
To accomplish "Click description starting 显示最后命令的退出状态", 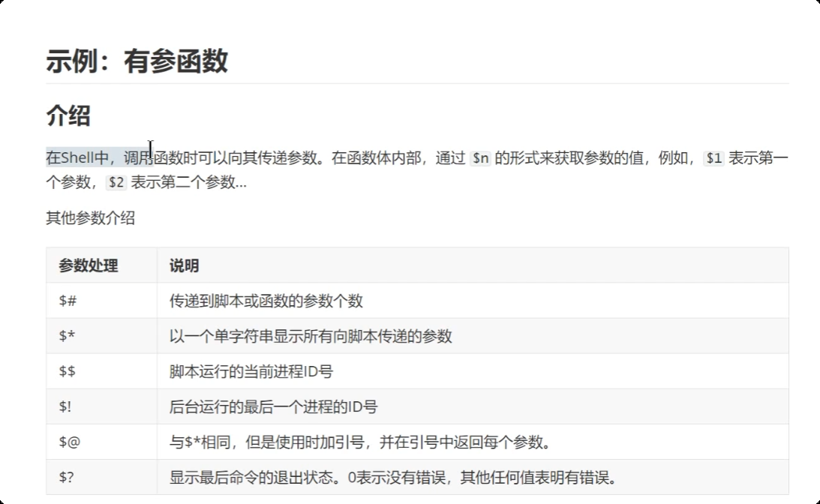I will pyautogui.click(x=395, y=477).
